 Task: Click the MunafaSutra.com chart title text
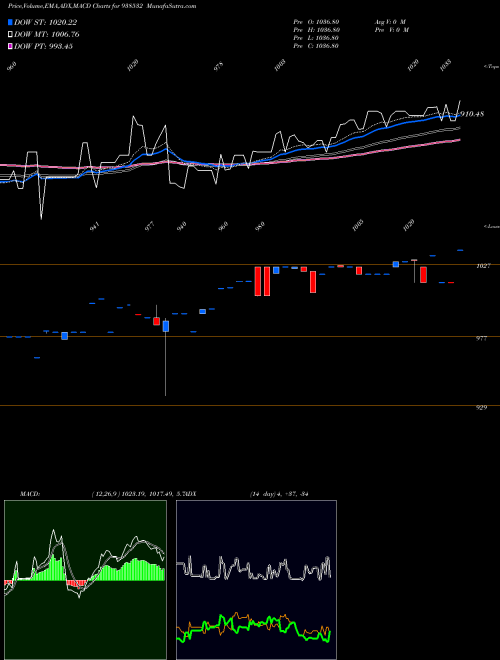[102, 6]
